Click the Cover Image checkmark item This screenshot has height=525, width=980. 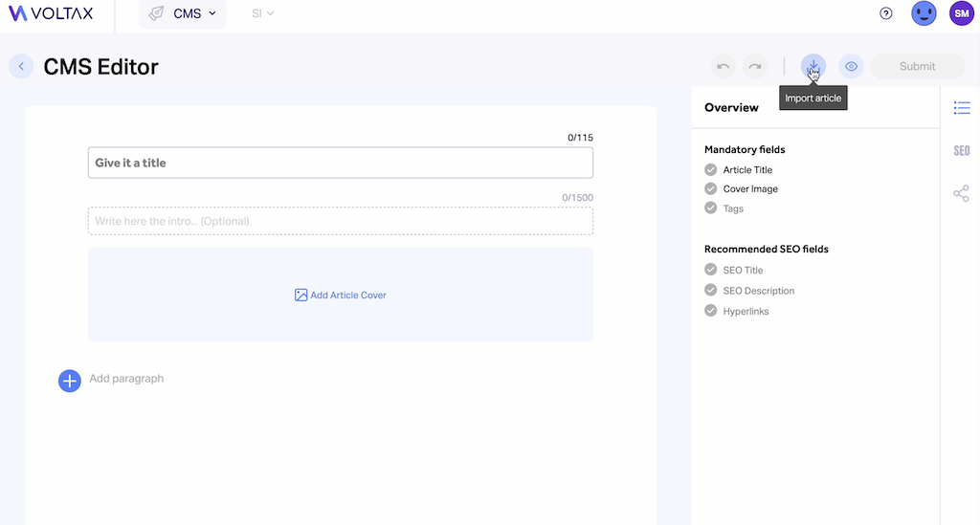(742, 188)
